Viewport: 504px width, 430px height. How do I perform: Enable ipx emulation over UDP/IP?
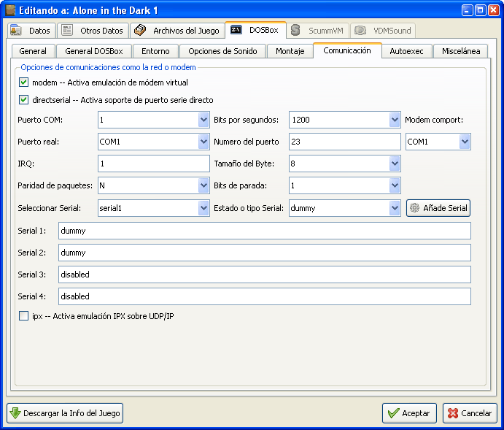23,316
